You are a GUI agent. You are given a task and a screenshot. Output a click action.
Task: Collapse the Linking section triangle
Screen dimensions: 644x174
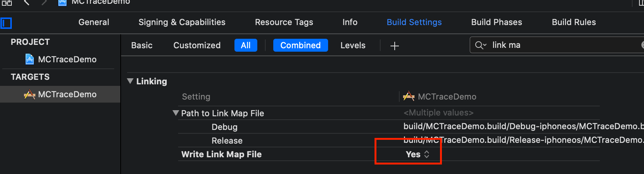[x=130, y=81]
